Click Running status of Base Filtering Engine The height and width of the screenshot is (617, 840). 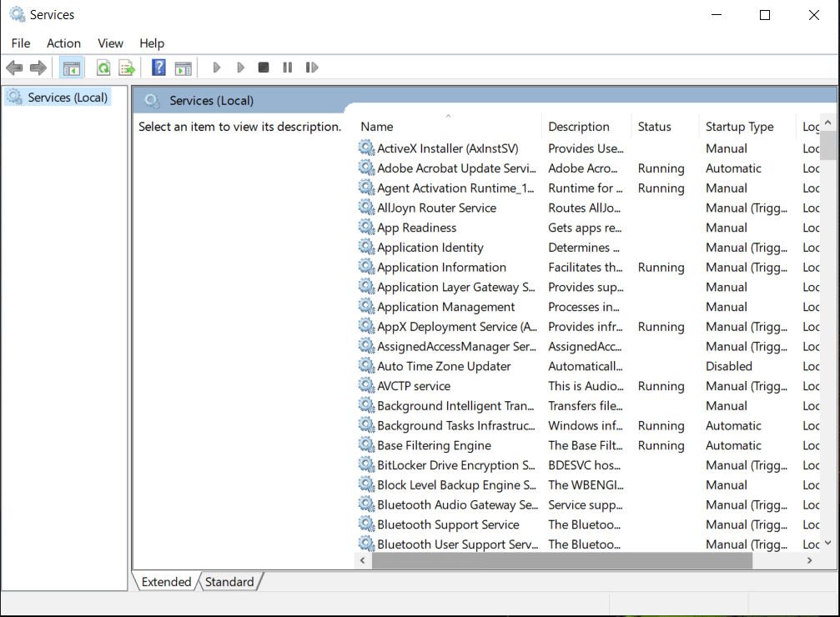coord(661,445)
